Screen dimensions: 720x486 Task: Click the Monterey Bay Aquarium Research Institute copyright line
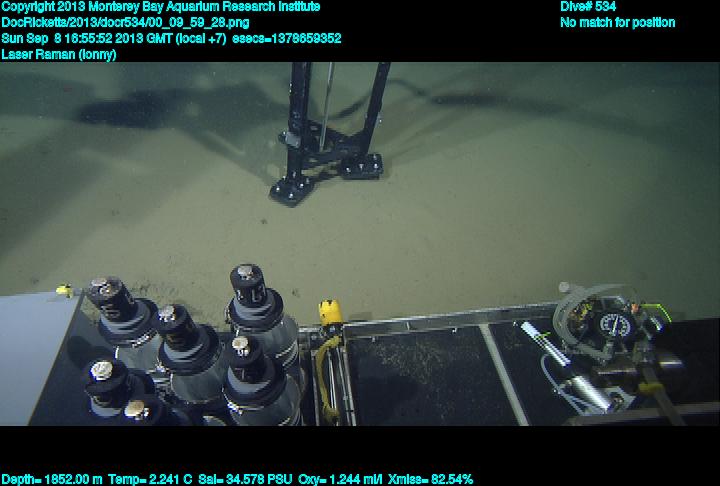tap(161, 7)
